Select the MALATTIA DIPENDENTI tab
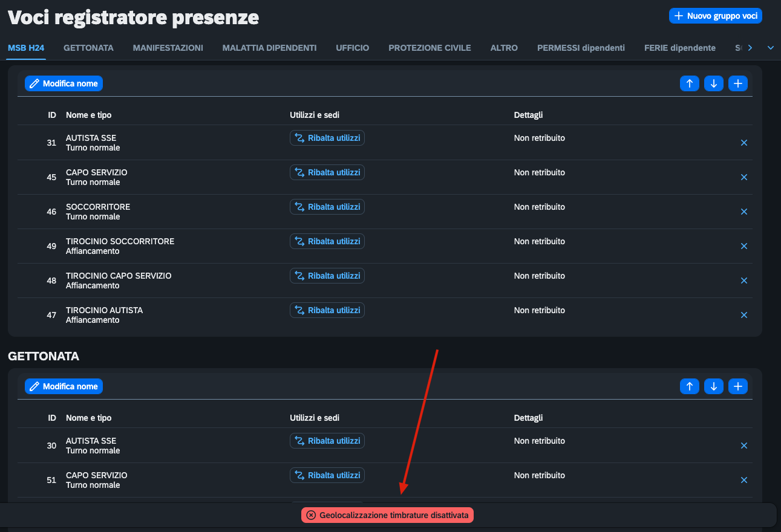Image resolution: width=781 pixels, height=532 pixels. pos(269,48)
